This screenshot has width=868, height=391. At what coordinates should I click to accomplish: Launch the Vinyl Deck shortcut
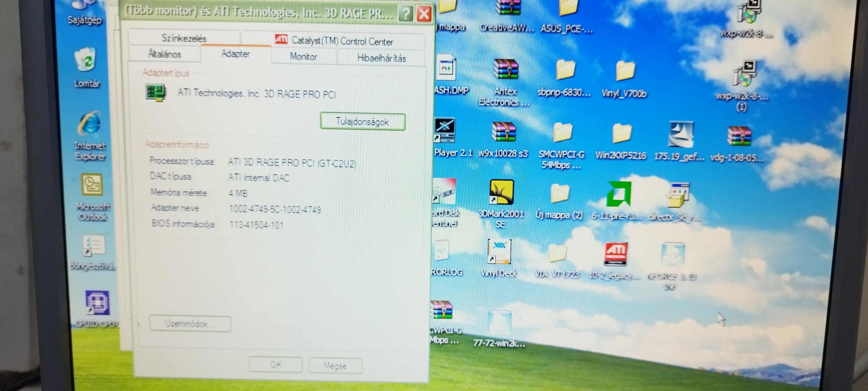coord(499,259)
